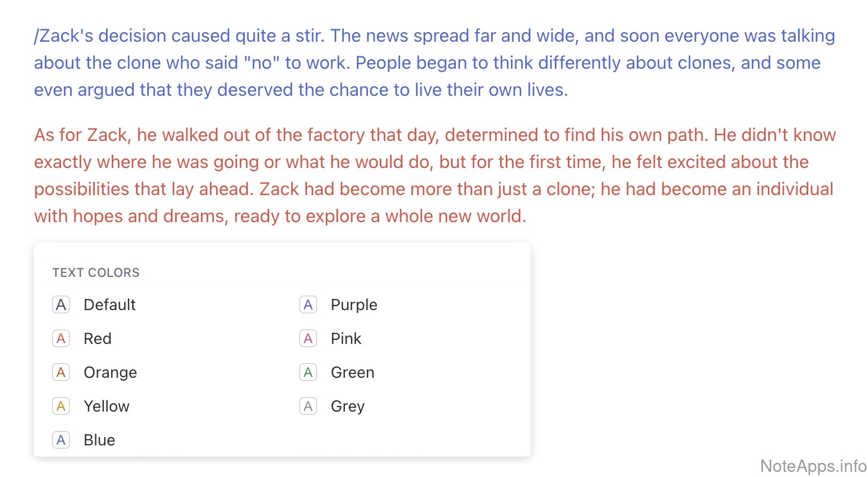Screen dimensions: 868x477
Task: Select the Green text label
Action: (352, 373)
